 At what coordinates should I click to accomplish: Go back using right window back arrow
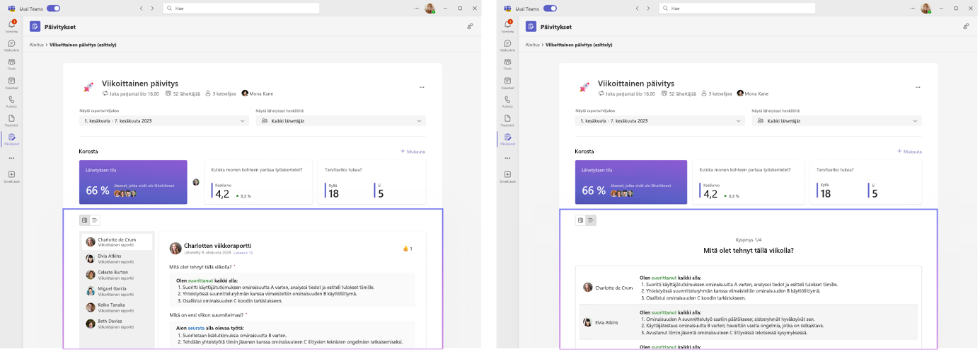coord(638,8)
